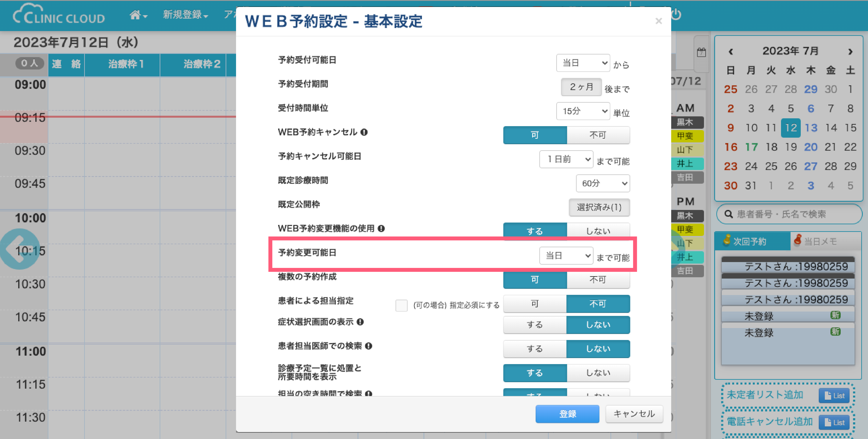Screen dimensions: 868x439
Task: Check the 指定必須にする checkbox
Action: coord(401,305)
